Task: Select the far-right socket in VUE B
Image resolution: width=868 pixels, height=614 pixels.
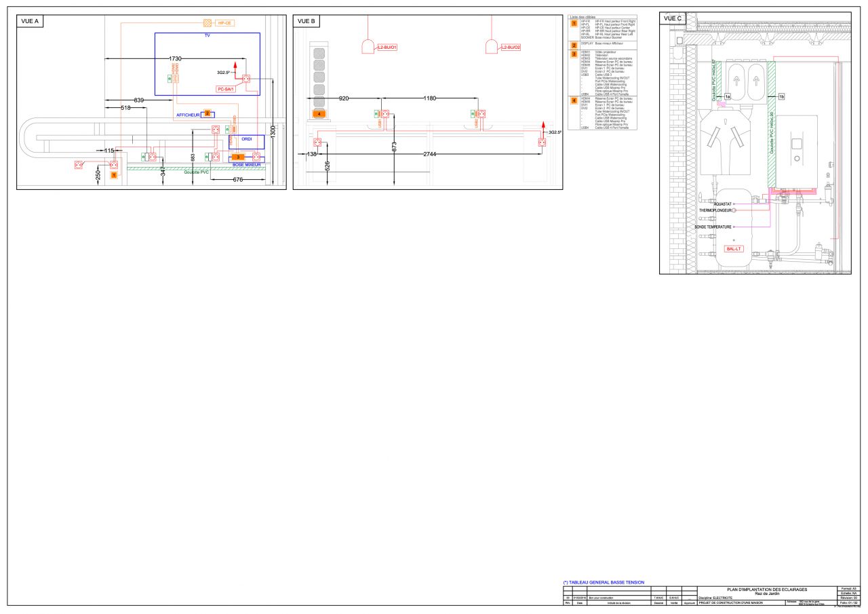Action: (541, 142)
